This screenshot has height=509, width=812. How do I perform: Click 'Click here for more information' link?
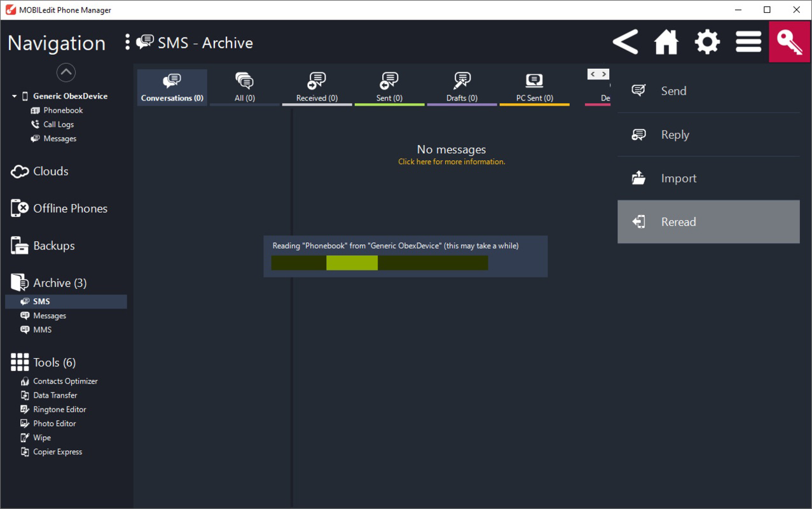click(x=451, y=162)
